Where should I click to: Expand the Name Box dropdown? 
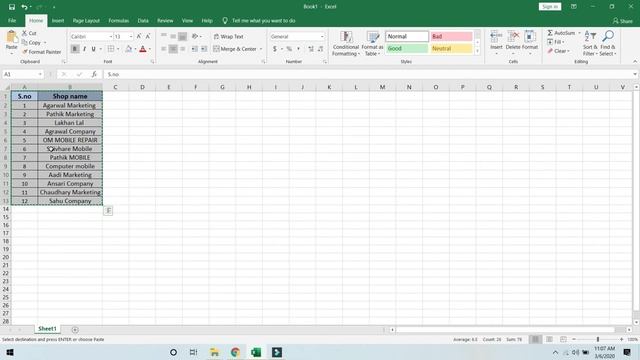tap(40, 74)
